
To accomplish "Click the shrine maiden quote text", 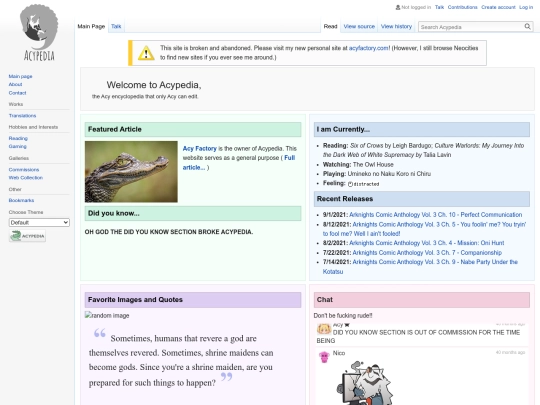I will (181, 360).
